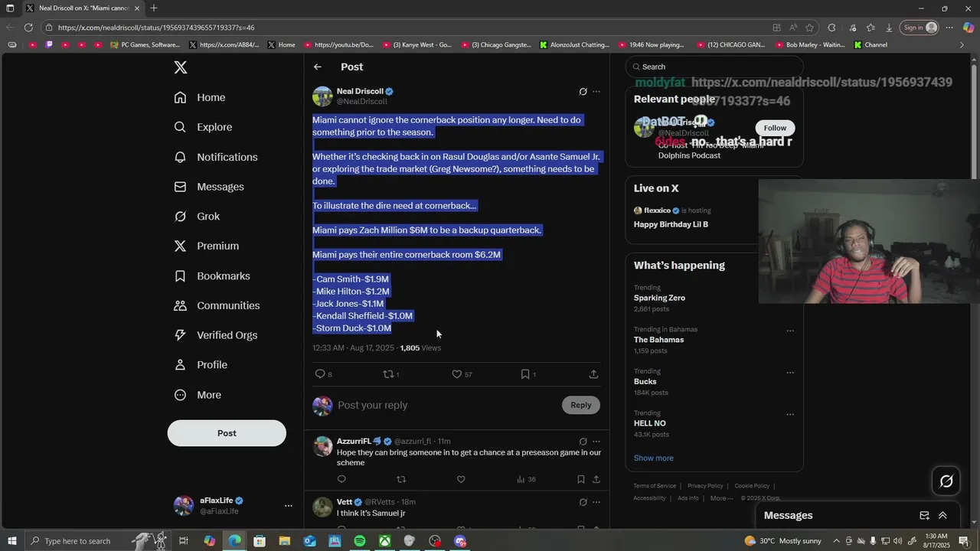This screenshot has height=551, width=980.
Task: Like the AzzurriFL reply
Action: pos(461,480)
